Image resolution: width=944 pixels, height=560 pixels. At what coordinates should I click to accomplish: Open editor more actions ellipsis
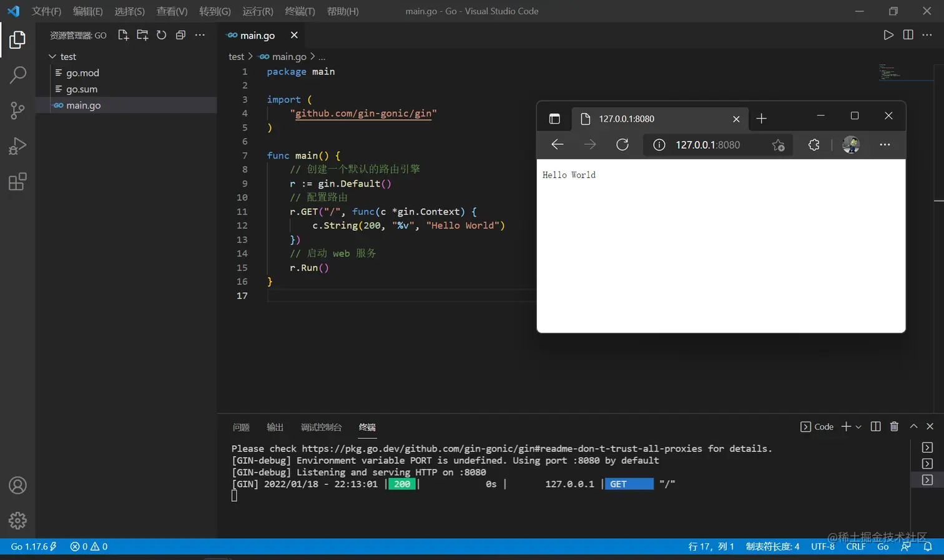(927, 35)
